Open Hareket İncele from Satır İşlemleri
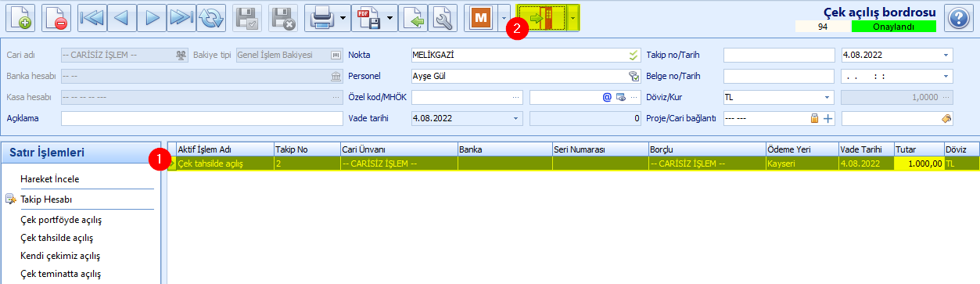Screen dimensions: 980x284 [x=50, y=179]
